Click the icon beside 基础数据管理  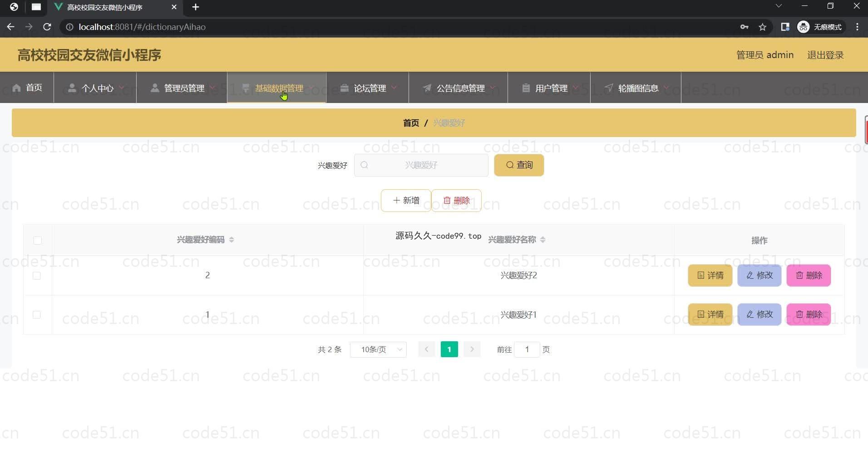click(x=246, y=88)
